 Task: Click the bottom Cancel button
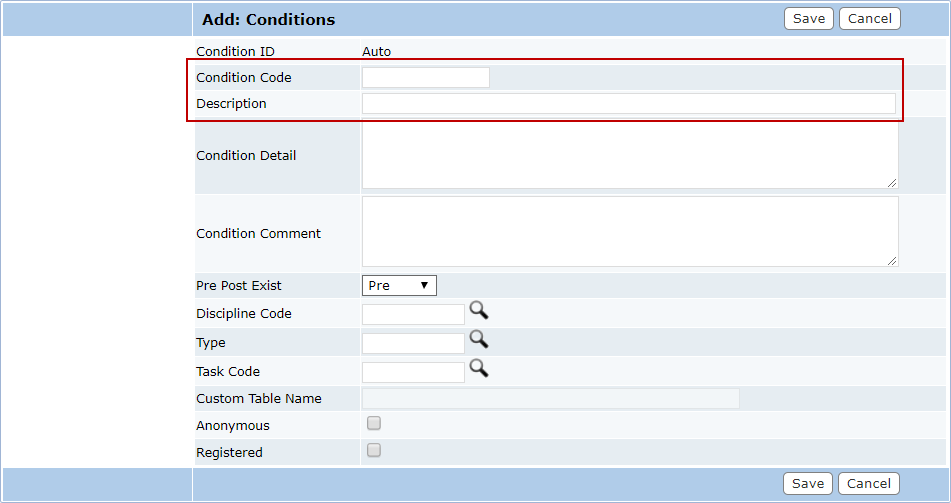[869, 484]
